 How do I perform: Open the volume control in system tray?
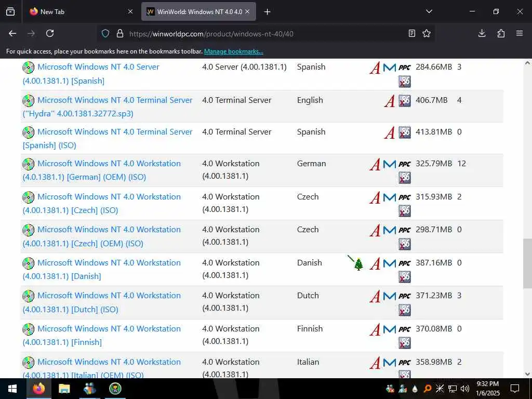465,389
